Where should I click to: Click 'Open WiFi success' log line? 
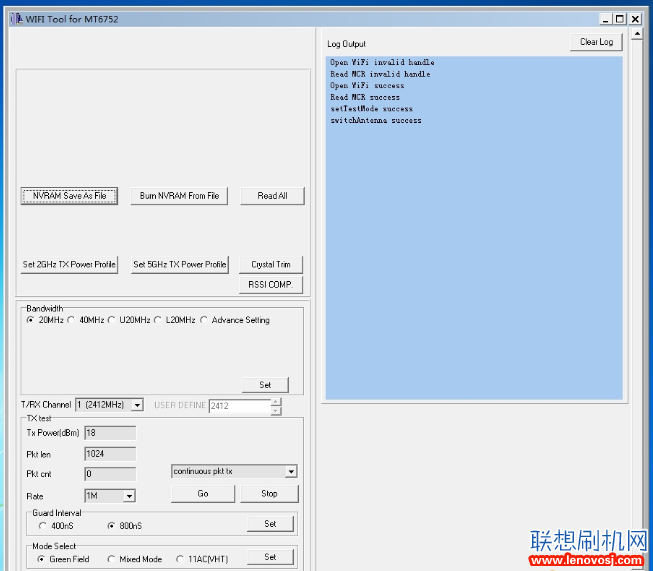(367, 85)
